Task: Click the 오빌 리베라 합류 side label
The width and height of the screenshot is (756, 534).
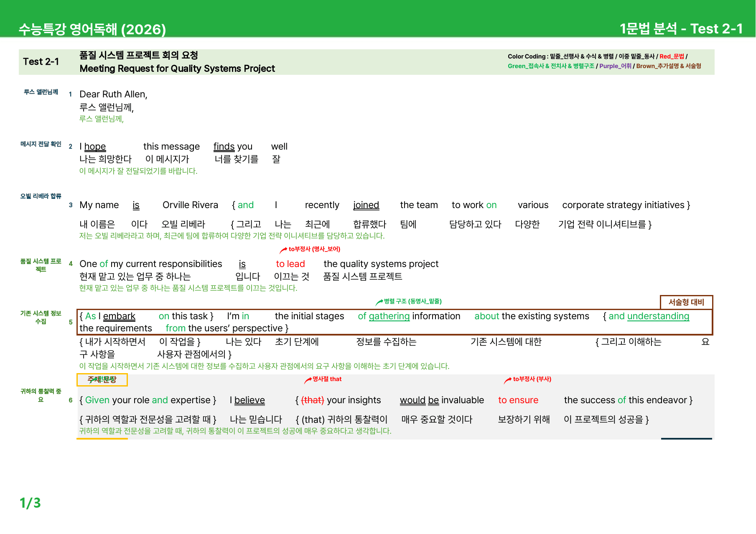Action: pos(41,196)
